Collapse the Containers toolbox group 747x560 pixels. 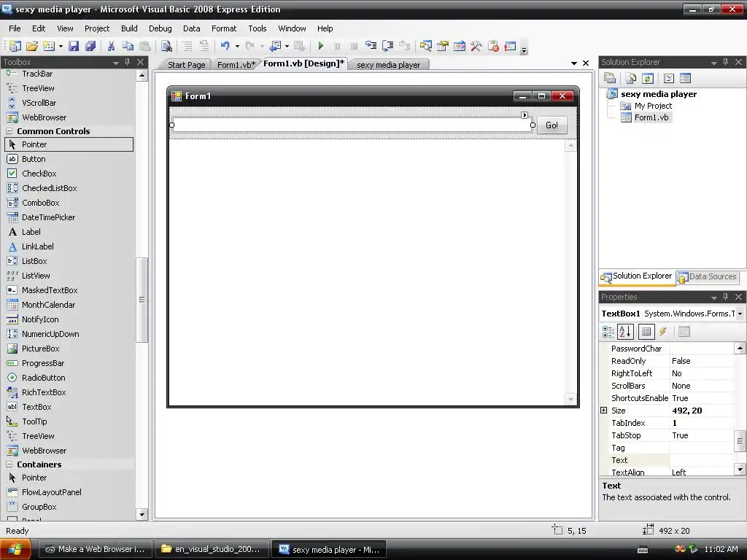(9, 464)
